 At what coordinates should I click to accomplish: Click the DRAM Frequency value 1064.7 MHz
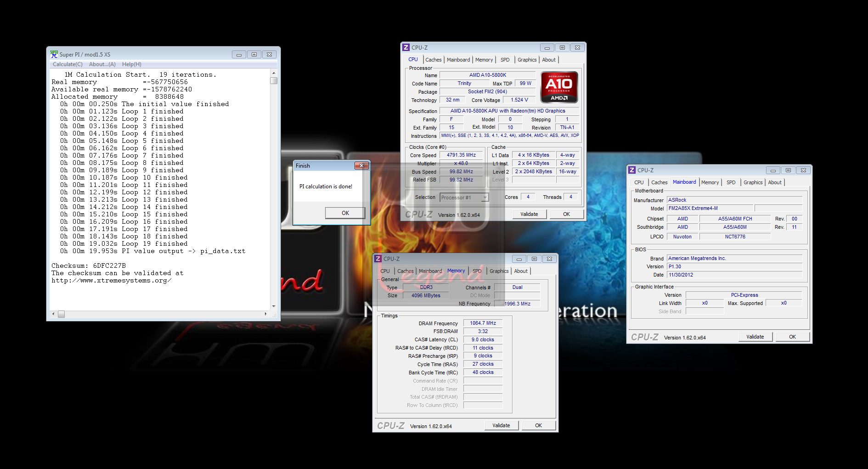pos(483,323)
